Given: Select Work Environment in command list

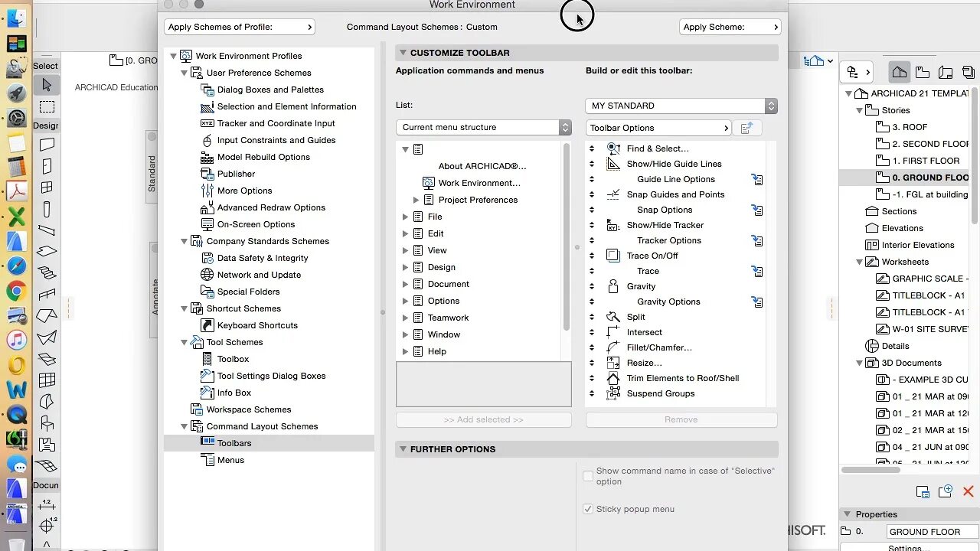Looking at the screenshot, I should pos(479,183).
